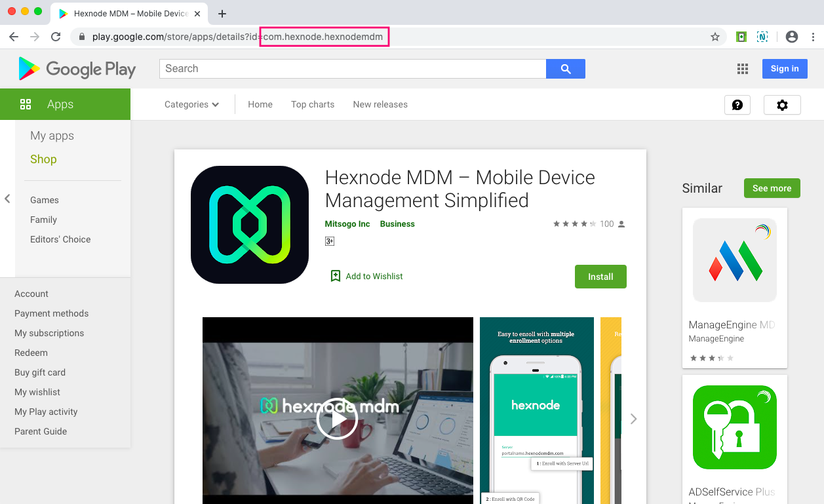Open the settings gear icon
Viewport: 824px width, 504px height.
tap(782, 105)
